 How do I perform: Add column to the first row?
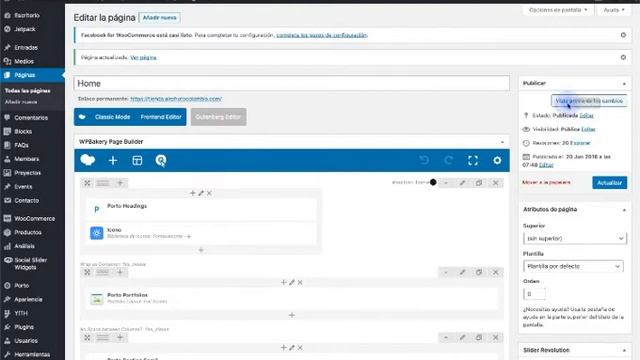pyautogui.click(x=120, y=183)
